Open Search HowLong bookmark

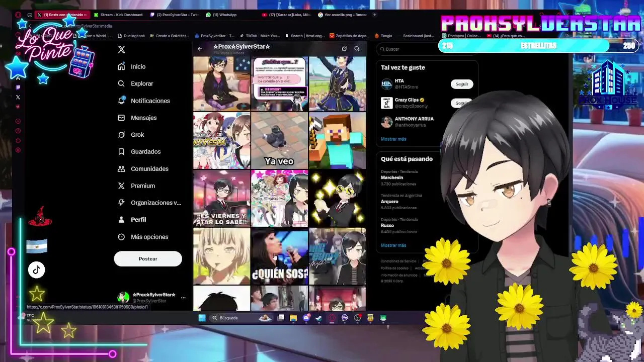point(305,36)
